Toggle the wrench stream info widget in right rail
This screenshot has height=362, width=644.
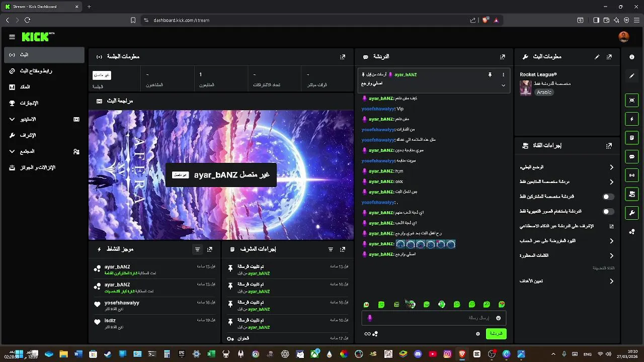(632, 213)
